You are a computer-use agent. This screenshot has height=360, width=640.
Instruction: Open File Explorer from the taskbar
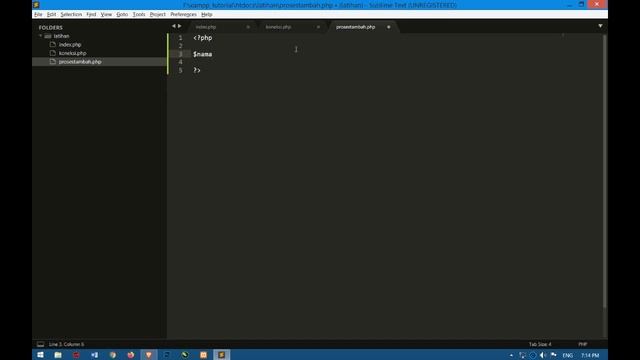coord(58,355)
